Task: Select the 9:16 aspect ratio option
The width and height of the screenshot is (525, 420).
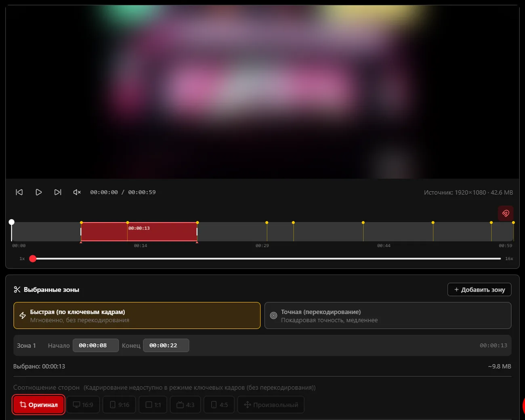Action: coord(120,405)
